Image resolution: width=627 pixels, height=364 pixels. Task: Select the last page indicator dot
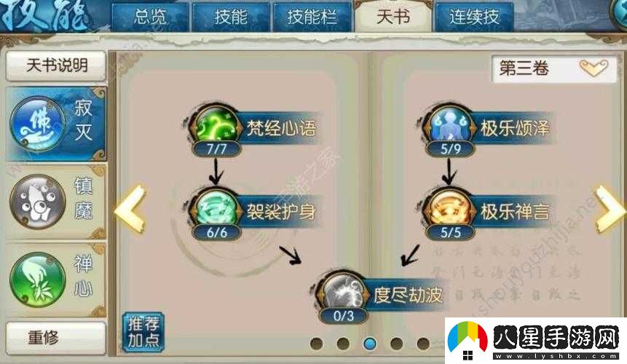click(423, 343)
